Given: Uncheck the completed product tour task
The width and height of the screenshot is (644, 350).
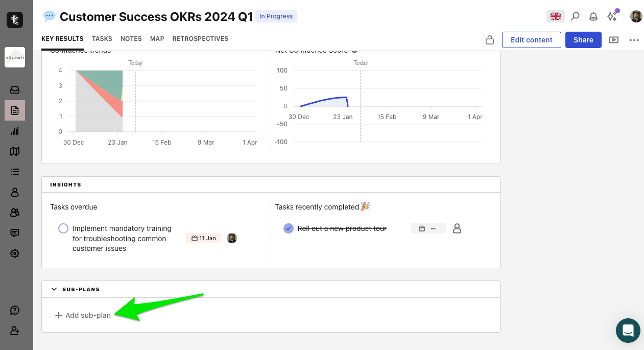Looking at the screenshot, I should pyautogui.click(x=289, y=228).
